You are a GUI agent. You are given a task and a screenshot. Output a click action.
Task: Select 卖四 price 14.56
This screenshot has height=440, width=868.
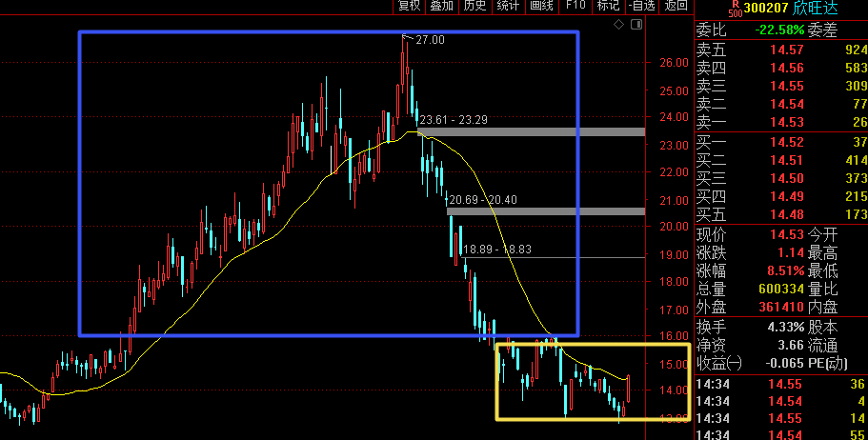click(x=787, y=68)
